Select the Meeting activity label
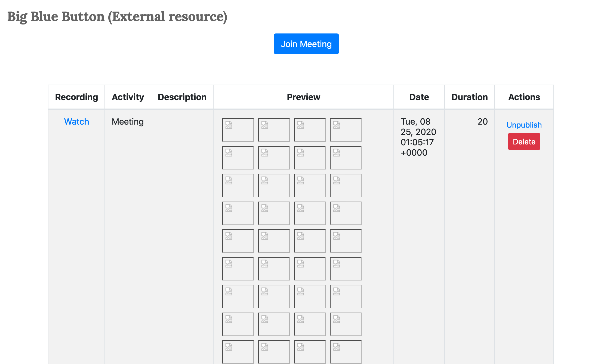Screen dimensions: 610x364 [127, 122]
